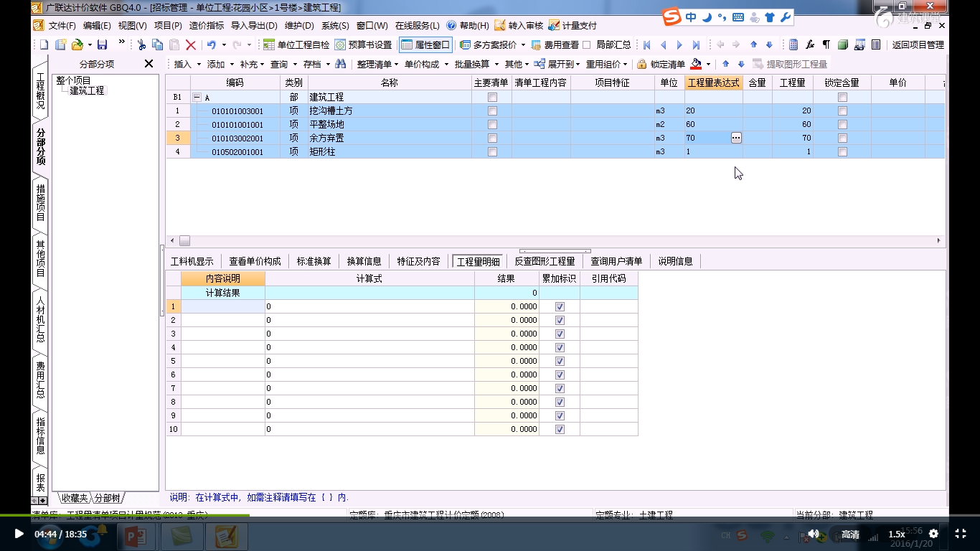Save with the floppy disk icon

102,44
